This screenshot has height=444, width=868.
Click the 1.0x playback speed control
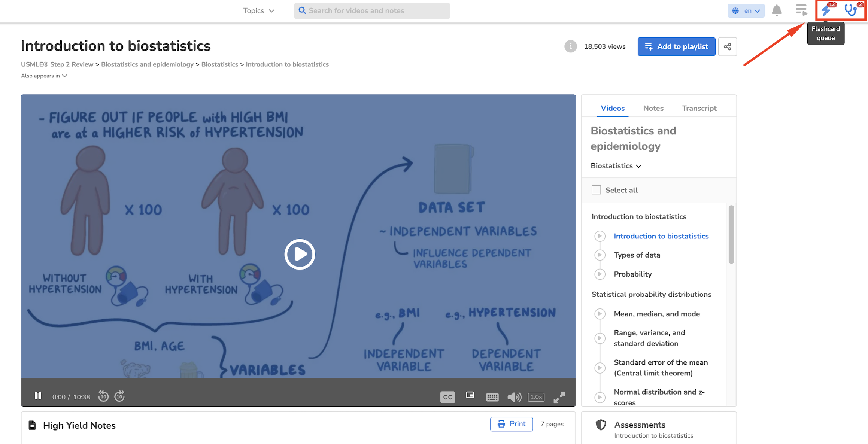[536, 397]
